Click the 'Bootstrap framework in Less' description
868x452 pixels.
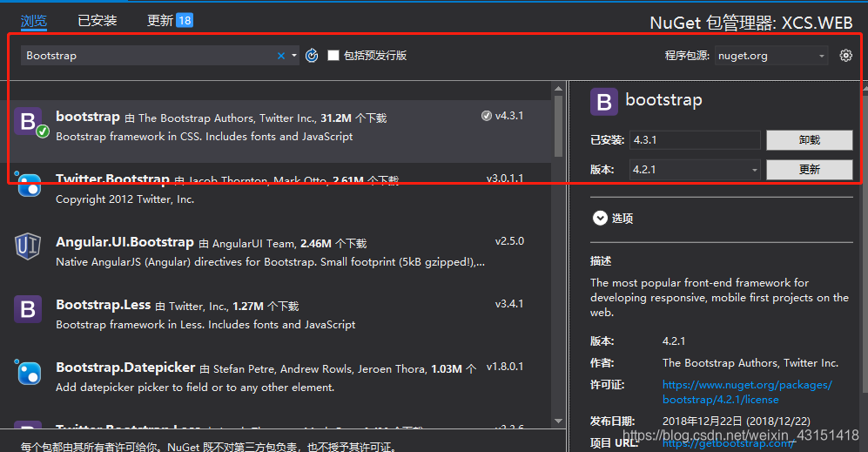point(205,325)
